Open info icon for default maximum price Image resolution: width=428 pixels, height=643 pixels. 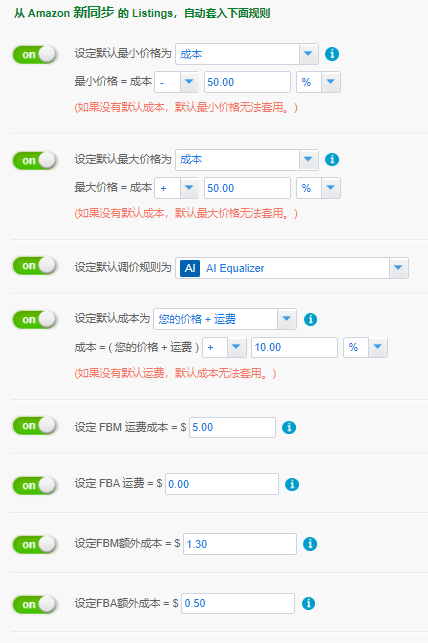(332, 160)
